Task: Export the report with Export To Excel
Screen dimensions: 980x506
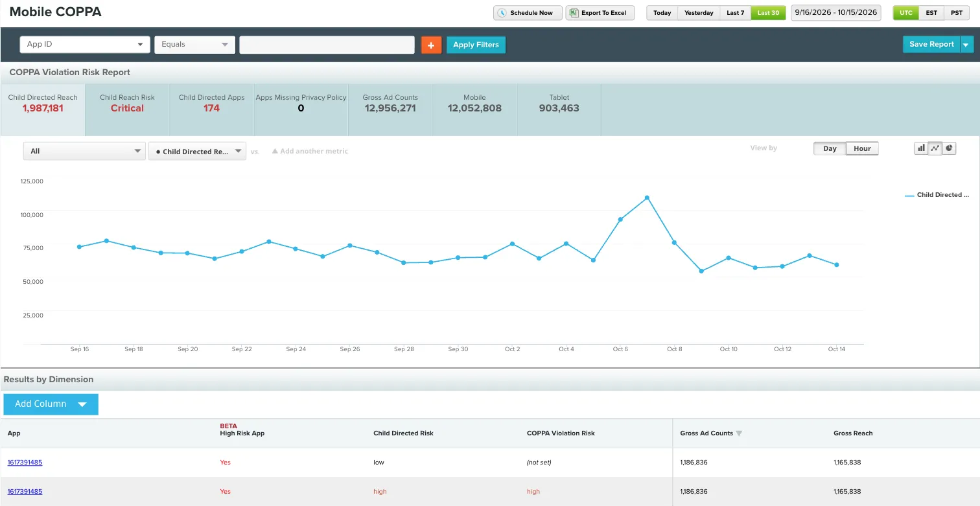Action: tap(600, 13)
